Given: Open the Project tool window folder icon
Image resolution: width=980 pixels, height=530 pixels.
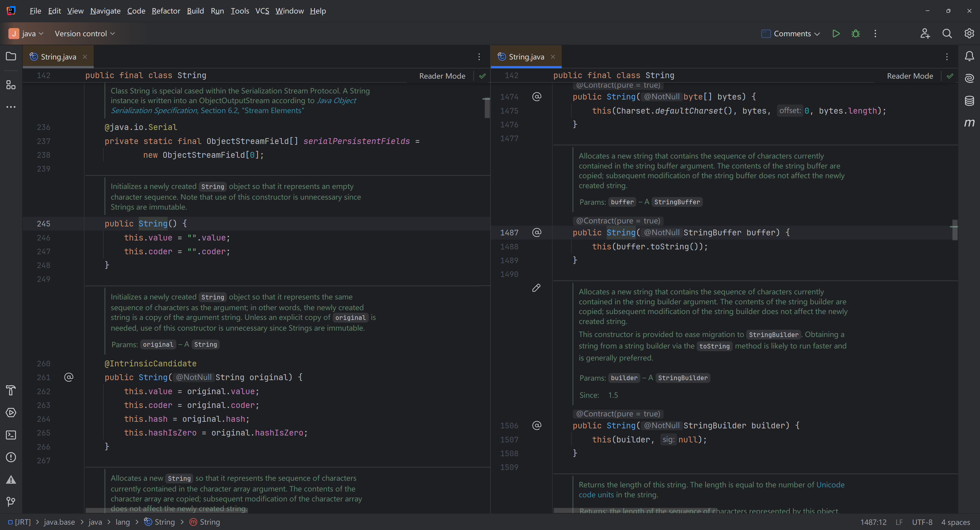Looking at the screenshot, I should (x=11, y=56).
